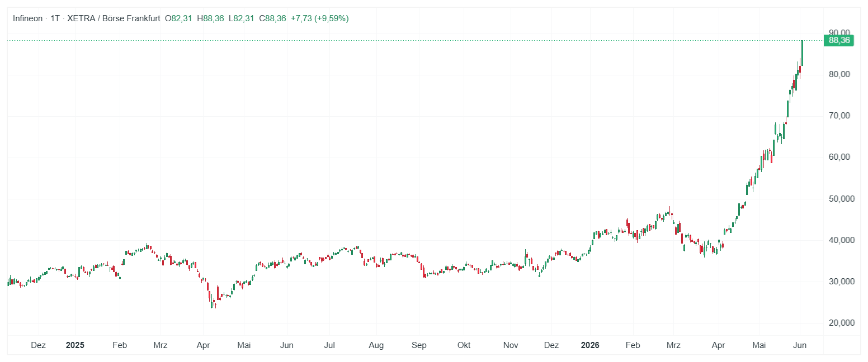The image size is (868, 362).
Task: Click the Sep month label on time axis
Action: coord(419,345)
